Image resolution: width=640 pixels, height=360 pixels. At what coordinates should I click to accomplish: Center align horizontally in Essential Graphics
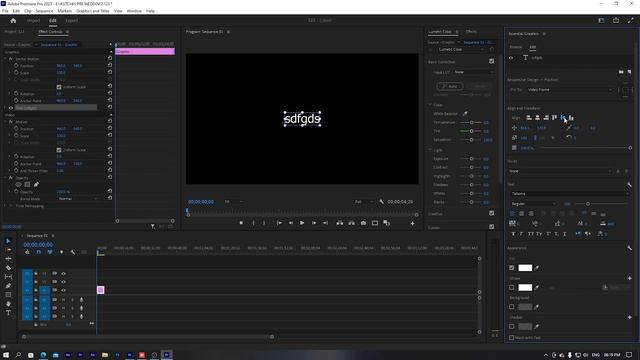pyautogui.click(x=538, y=118)
